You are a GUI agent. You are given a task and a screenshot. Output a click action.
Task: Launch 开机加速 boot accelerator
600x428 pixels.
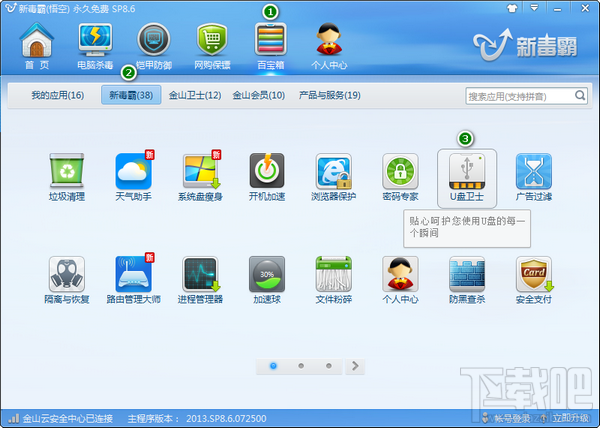point(267,177)
